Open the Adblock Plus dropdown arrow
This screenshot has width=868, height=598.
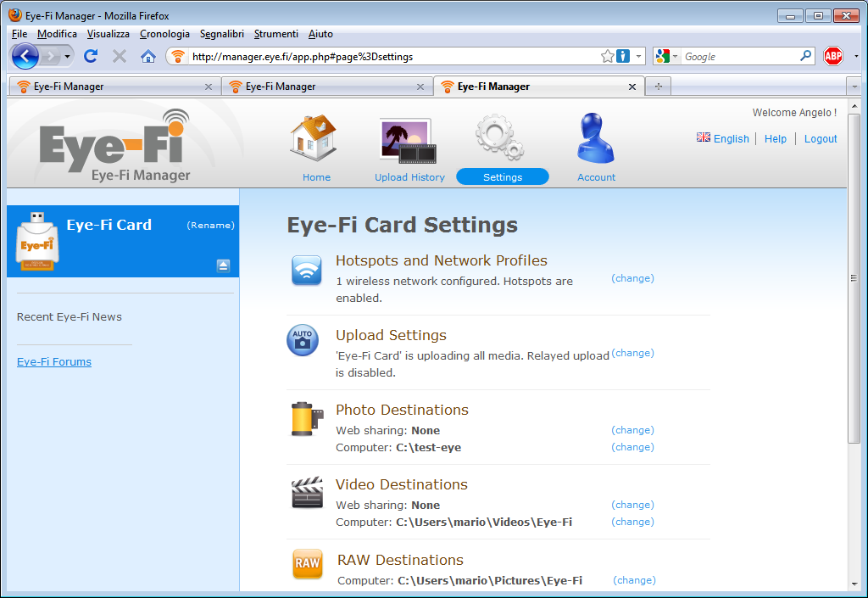point(856,57)
